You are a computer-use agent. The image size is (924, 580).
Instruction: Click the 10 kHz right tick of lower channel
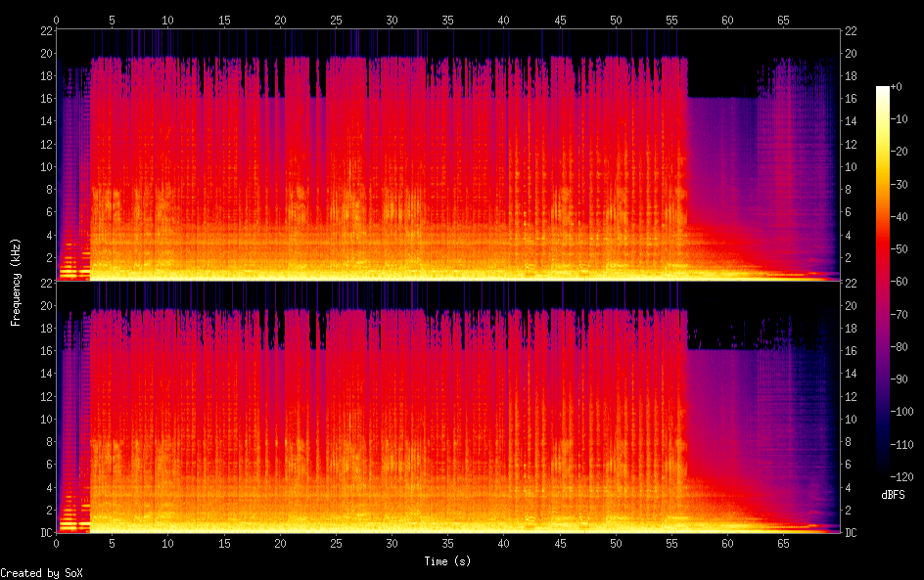(852, 419)
